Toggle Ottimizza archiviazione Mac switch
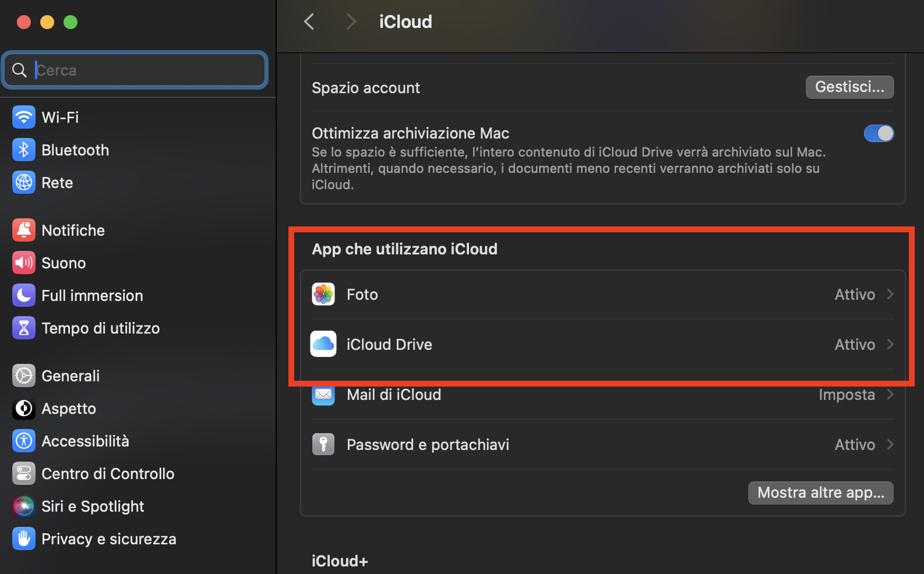 (879, 133)
